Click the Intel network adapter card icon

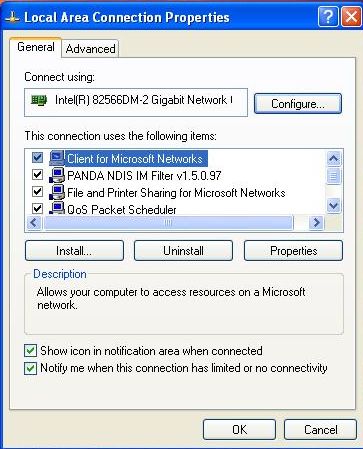click(x=39, y=100)
